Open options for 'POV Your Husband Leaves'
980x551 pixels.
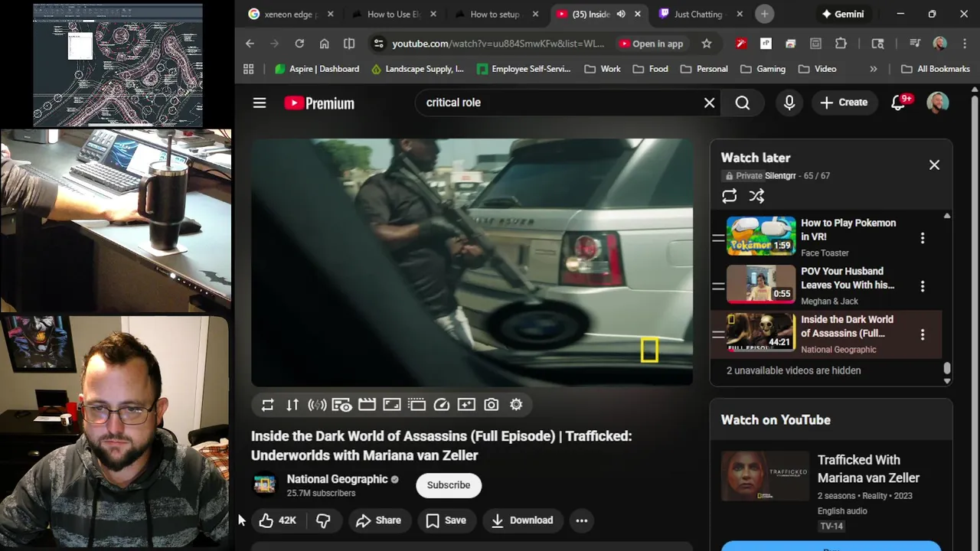tap(923, 286)
